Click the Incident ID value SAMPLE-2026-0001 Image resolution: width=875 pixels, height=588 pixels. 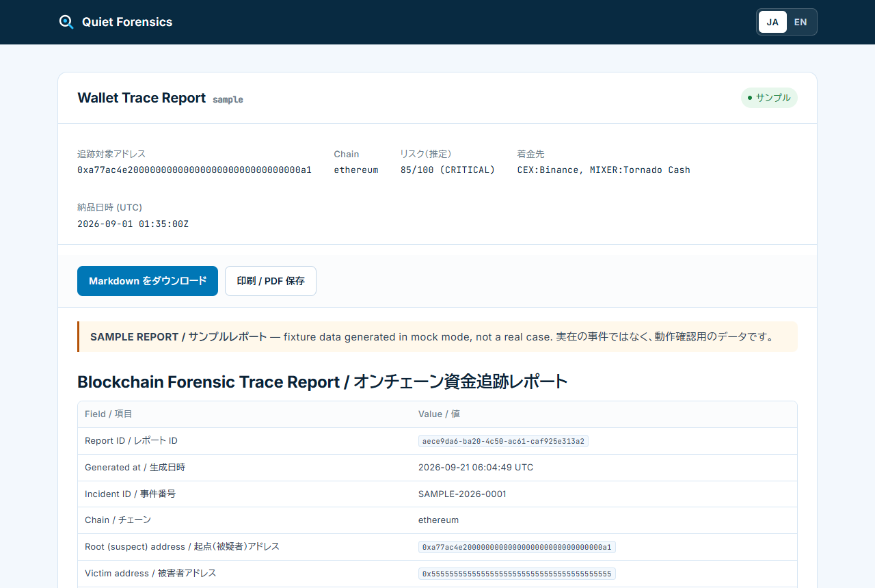click(x=462, y=494)
